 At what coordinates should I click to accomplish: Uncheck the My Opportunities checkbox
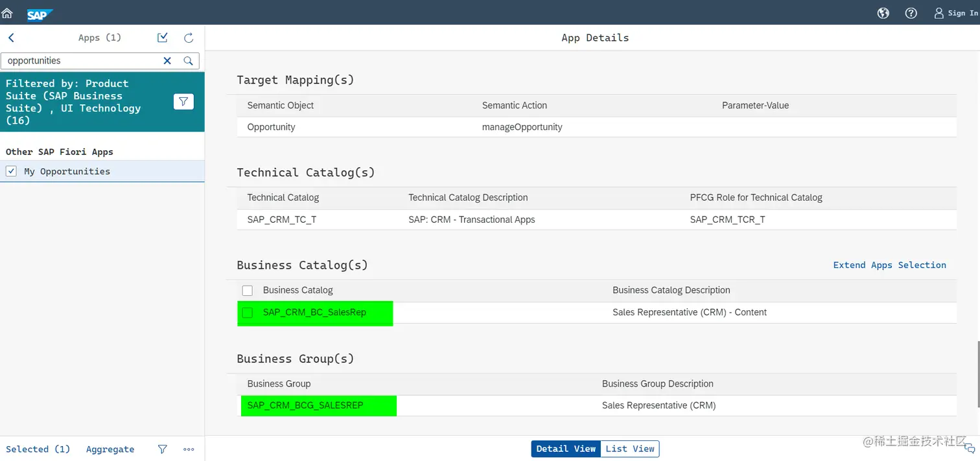11,172
